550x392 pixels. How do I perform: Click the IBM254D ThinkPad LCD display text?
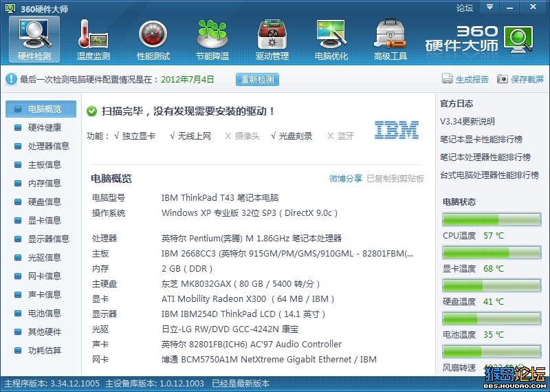click(x=243, y=314)
